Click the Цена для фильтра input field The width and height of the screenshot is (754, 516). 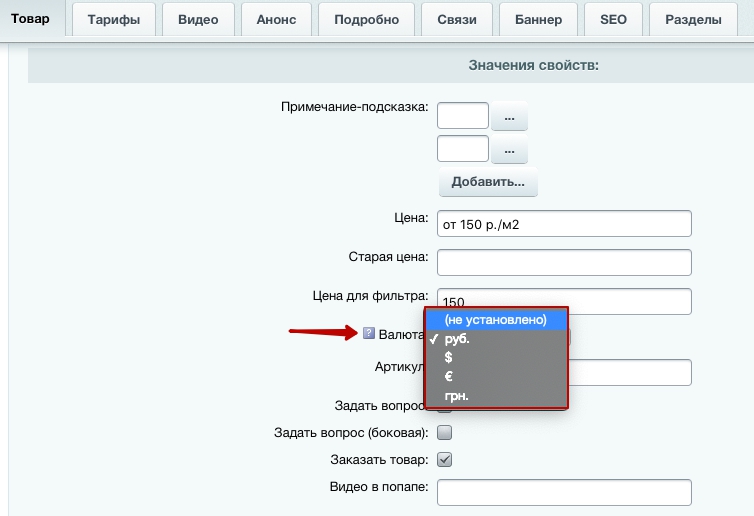click(564, 301)
